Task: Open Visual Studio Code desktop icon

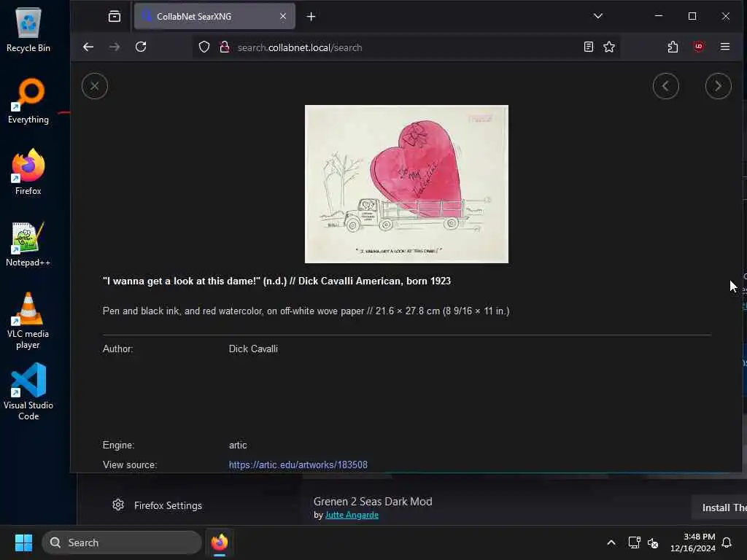Action: tap(28, 392)
